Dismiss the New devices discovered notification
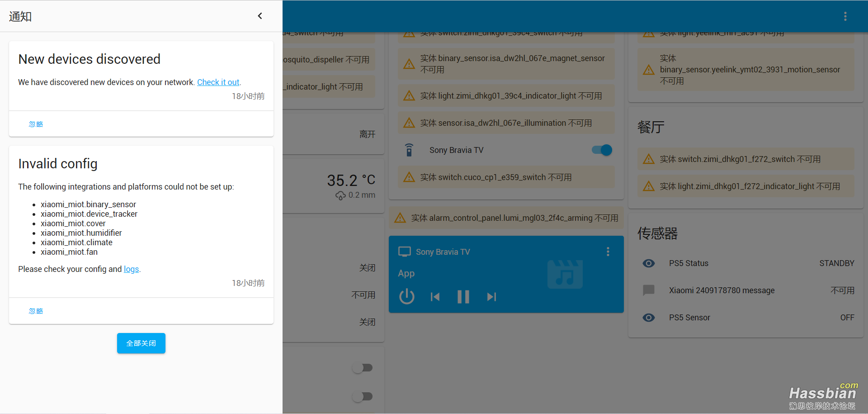The width and height of the screenshot is (868, 414). pos(36,124)
